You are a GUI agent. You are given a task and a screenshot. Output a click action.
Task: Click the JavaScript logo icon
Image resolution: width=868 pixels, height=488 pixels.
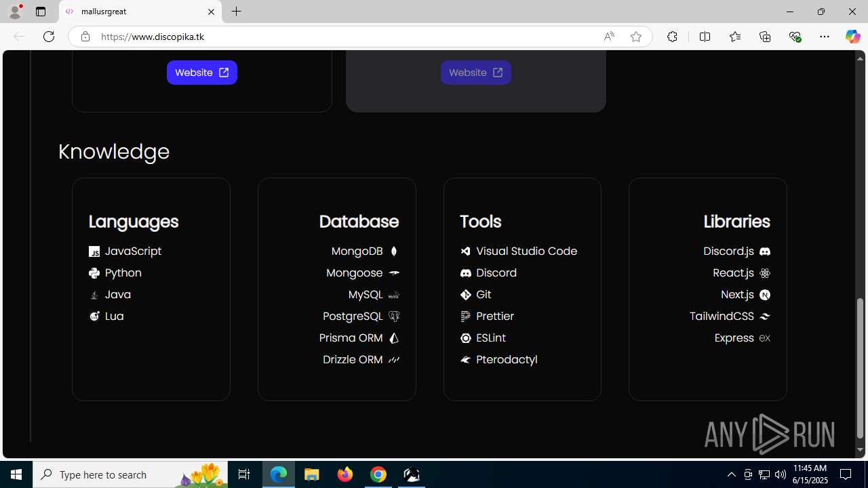click(x=94, y=251)
